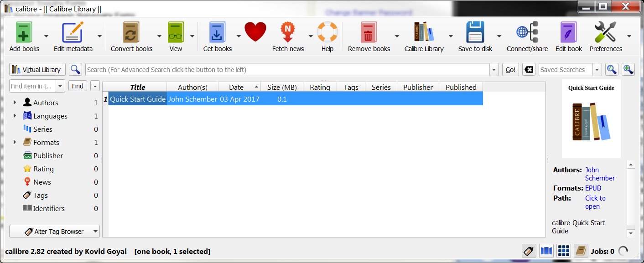This screenshot has width=644, height=263.
Task: Open the View glasses icon
Action: tap(175, 33)
